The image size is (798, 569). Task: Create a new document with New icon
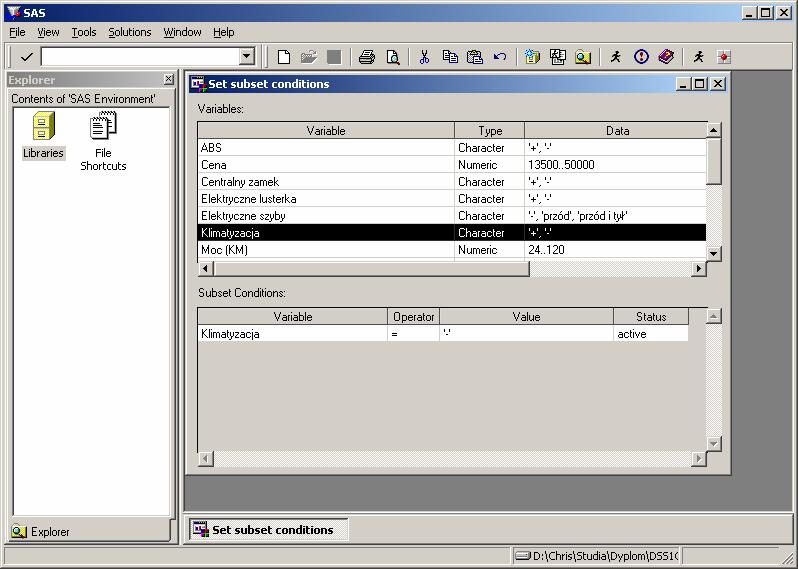(x=284, y=57)
